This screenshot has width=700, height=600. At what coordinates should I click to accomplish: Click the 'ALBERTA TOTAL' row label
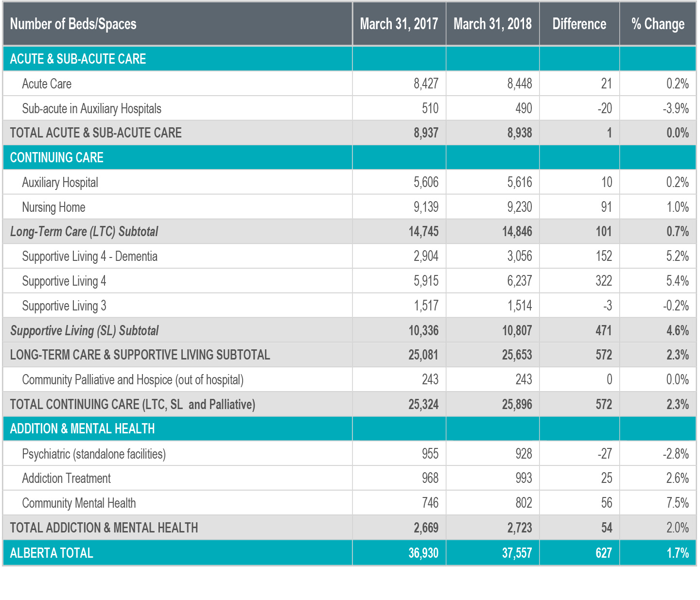pyautogui.click(x=52, y=553)
